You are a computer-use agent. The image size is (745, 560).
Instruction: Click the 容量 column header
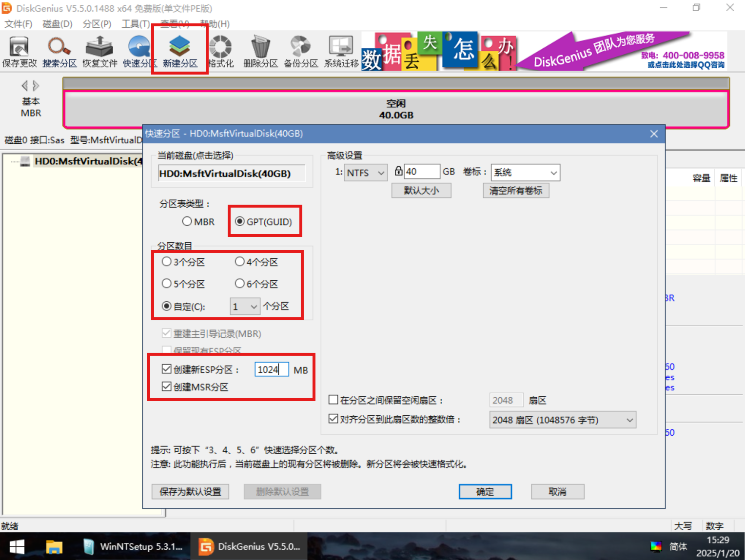(x=701, y=178)
